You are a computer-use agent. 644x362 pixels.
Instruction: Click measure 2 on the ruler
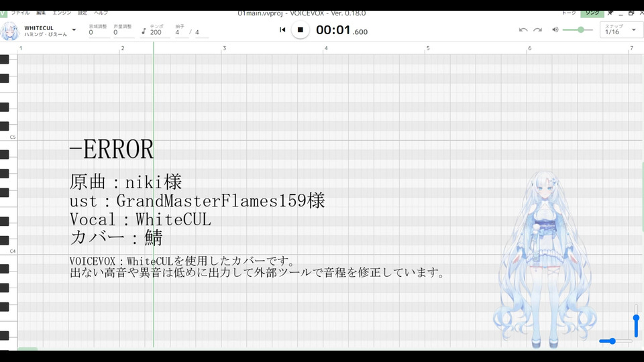click(122, 48)
